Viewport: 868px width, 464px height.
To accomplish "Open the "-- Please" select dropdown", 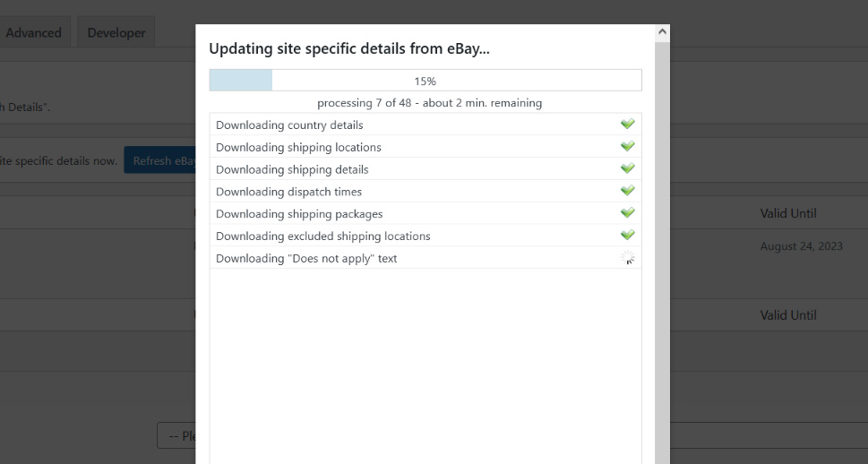I will tap(176, 435).
